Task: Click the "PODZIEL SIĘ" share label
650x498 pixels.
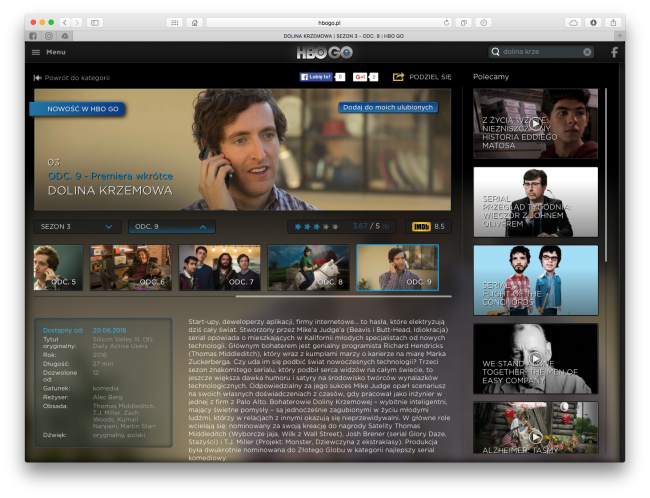Action: coord(430,77)
